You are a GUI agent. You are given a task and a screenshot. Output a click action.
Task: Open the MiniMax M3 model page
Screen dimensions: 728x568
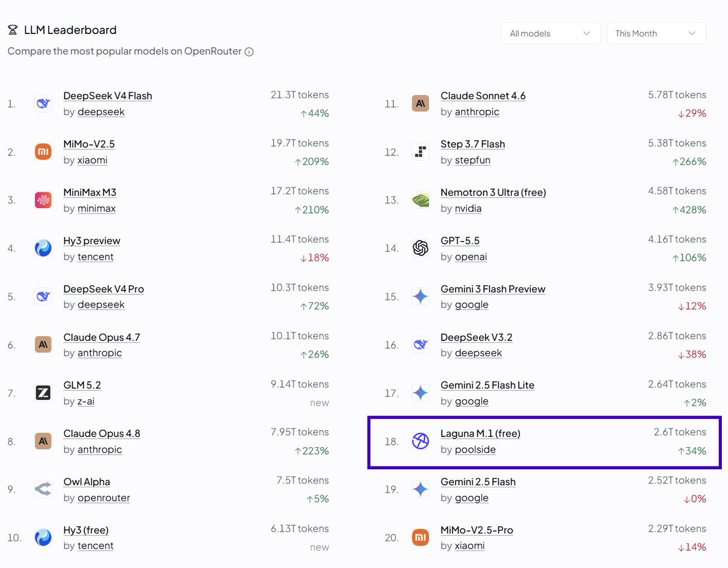[x=90, y=192]
